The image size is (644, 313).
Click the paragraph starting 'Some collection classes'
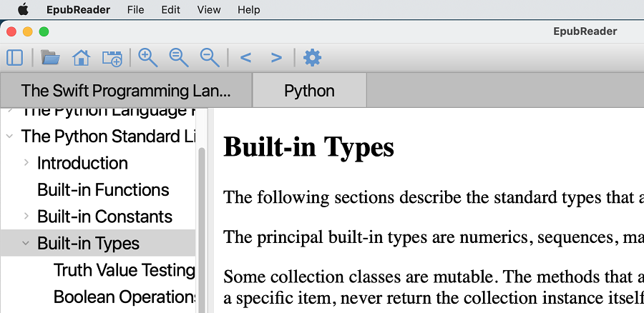click(434, 287)
